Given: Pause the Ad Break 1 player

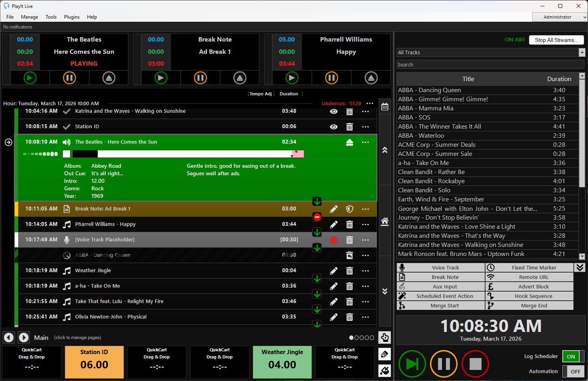Looking at the screenshot, I should click(200, 78).
